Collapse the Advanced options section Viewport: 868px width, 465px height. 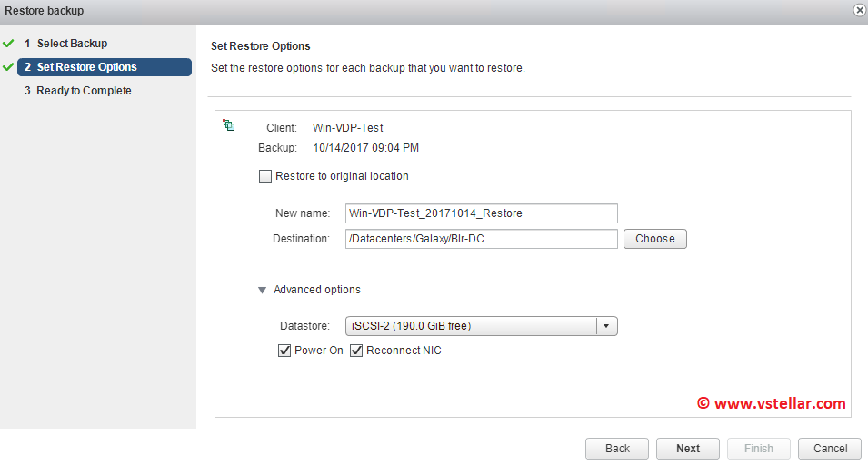click(x=263, y=290)
